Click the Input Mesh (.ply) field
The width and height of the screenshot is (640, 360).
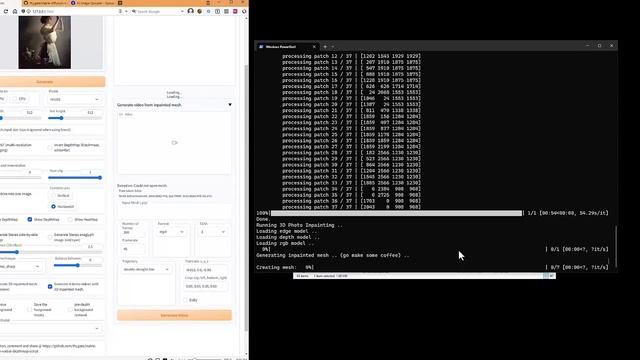174,210
